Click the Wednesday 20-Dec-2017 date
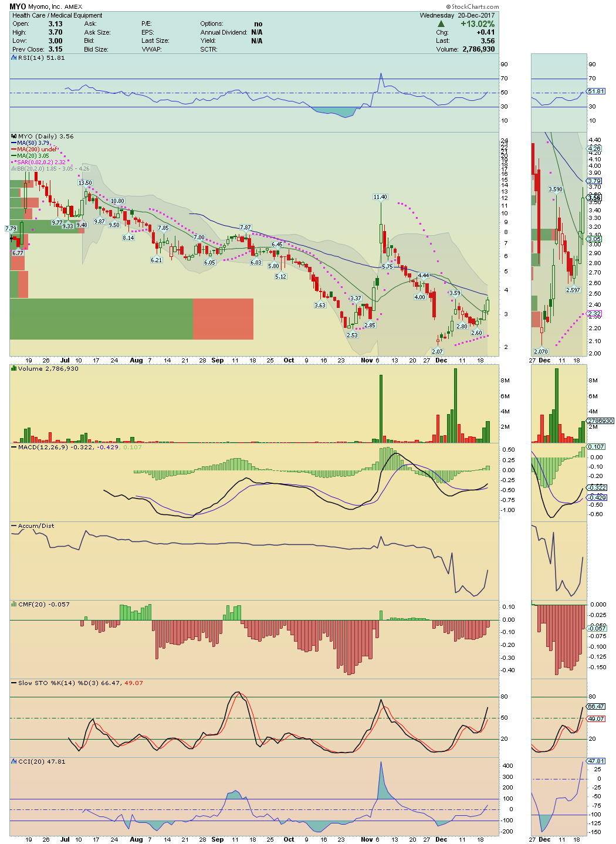Screen dimensions: 616x844 457,15
